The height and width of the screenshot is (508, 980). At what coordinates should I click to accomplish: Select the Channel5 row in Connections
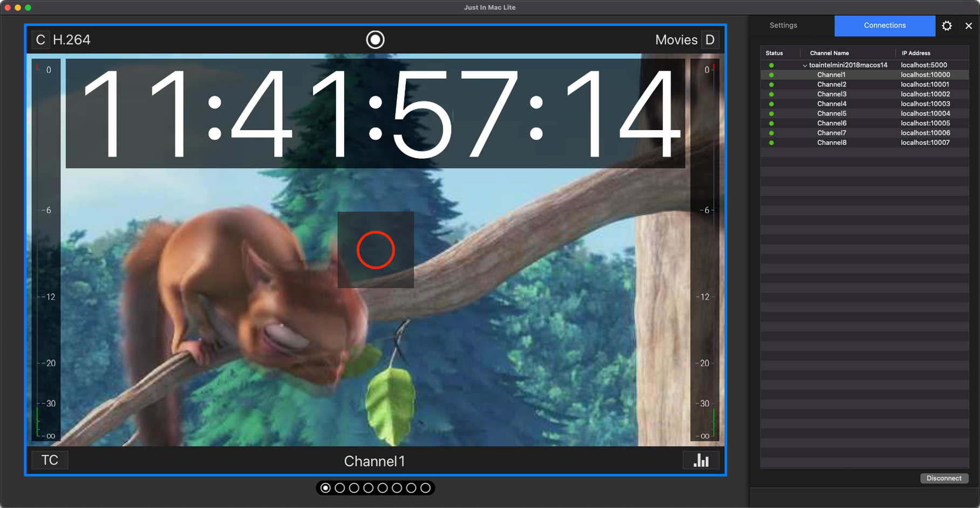pos(865,114)
